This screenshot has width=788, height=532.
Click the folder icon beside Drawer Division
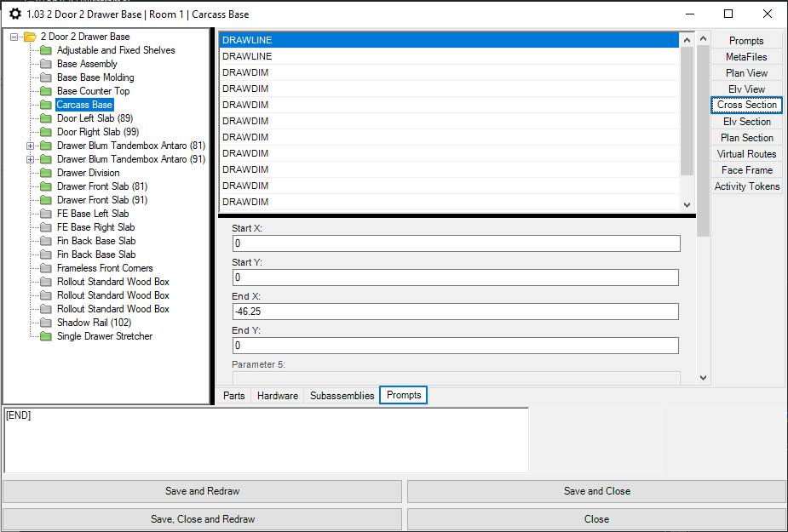(46, 173)
